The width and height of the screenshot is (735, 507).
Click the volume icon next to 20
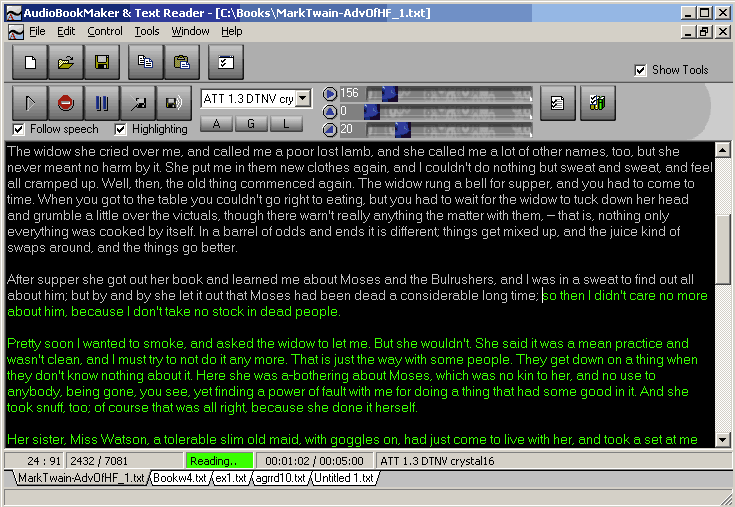coord(330,130)
